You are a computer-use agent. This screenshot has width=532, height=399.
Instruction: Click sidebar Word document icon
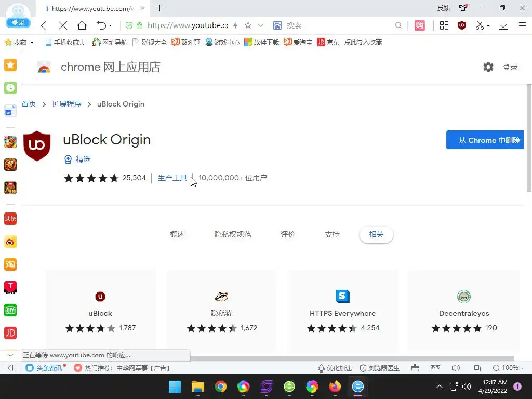pos(10,111)
